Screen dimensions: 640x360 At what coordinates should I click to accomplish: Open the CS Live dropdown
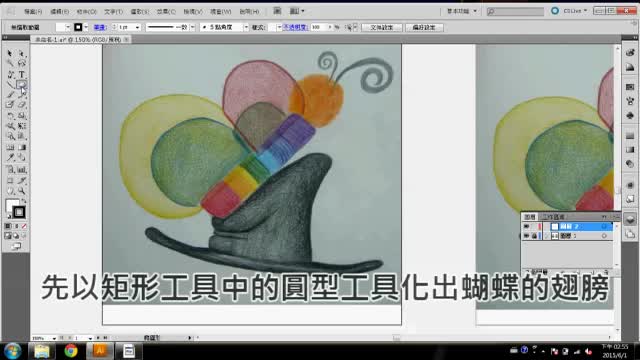tap(575, 11)
